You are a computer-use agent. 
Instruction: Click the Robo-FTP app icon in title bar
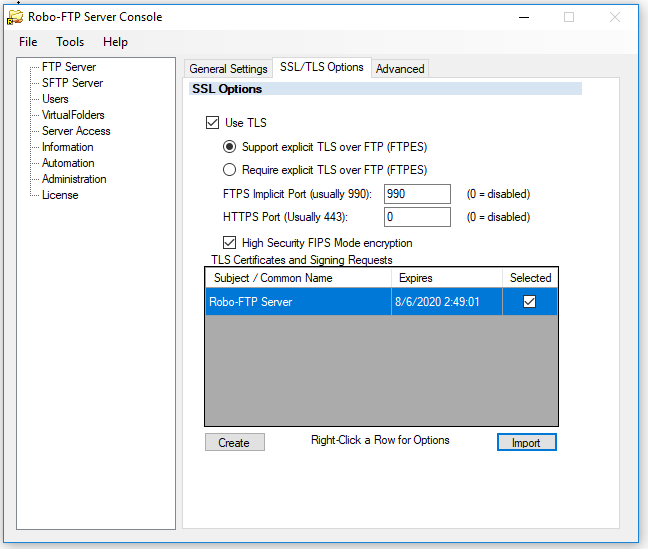16,17
